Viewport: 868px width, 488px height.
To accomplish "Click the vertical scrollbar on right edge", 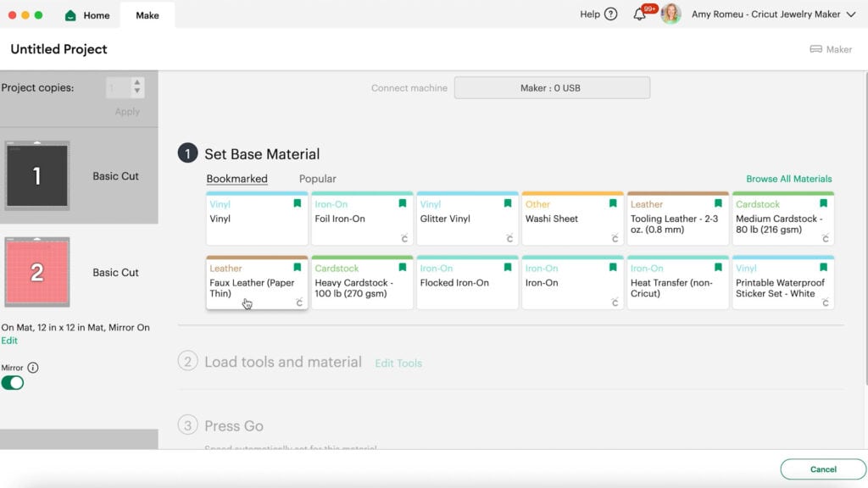I will (865, 229).
